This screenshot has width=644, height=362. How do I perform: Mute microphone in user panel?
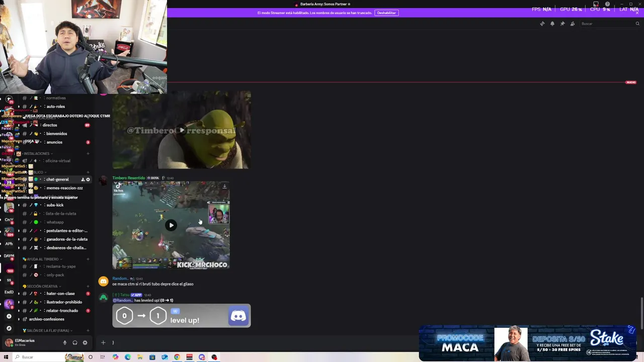(64, 343)
